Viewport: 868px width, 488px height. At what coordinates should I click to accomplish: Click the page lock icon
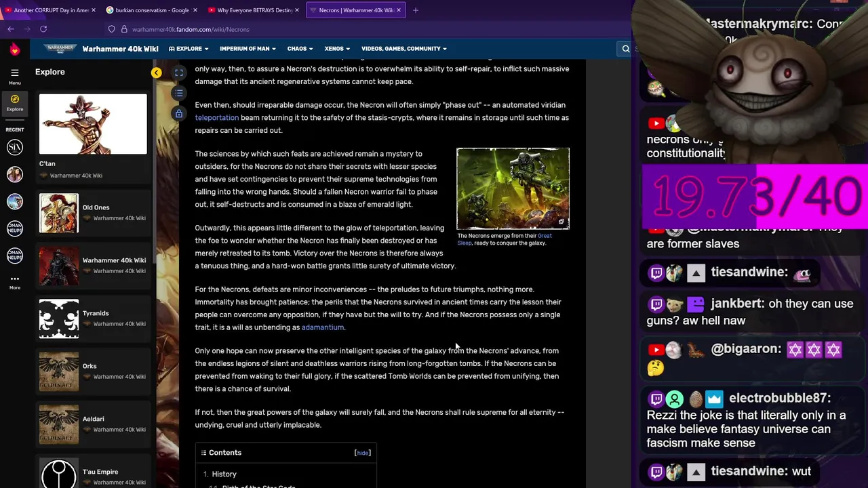point(179,113)
